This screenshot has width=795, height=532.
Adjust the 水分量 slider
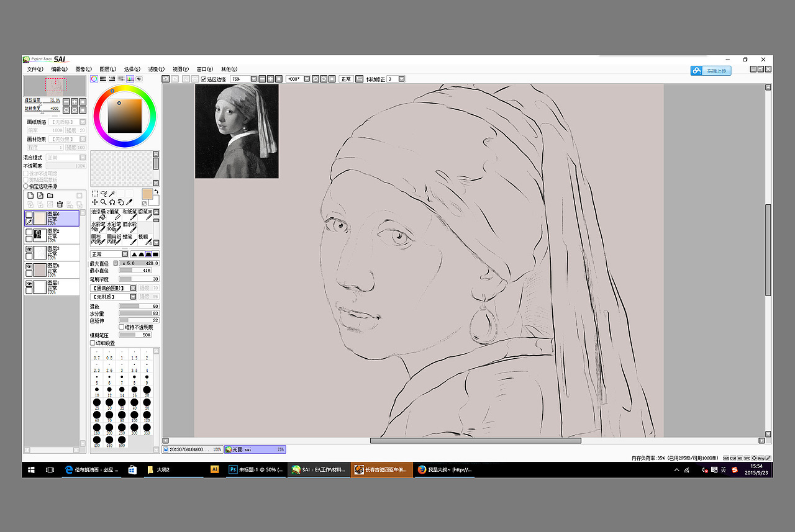tap(139, 313)
